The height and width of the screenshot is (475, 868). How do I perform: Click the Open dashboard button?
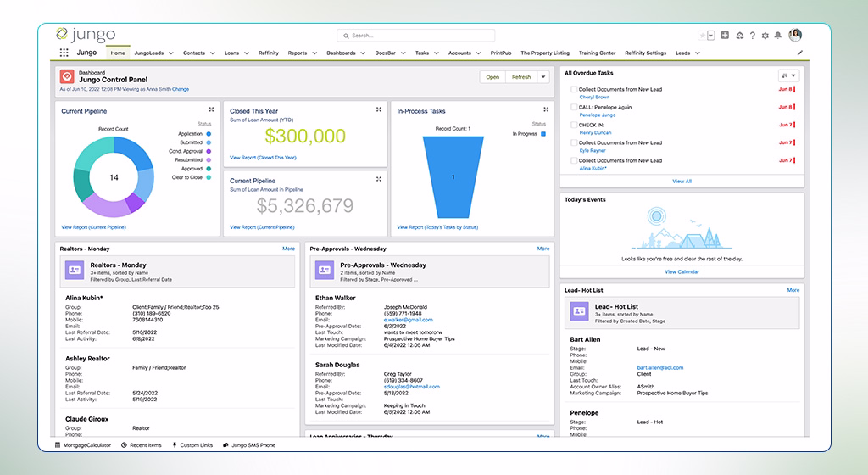(x=492, y=77)
